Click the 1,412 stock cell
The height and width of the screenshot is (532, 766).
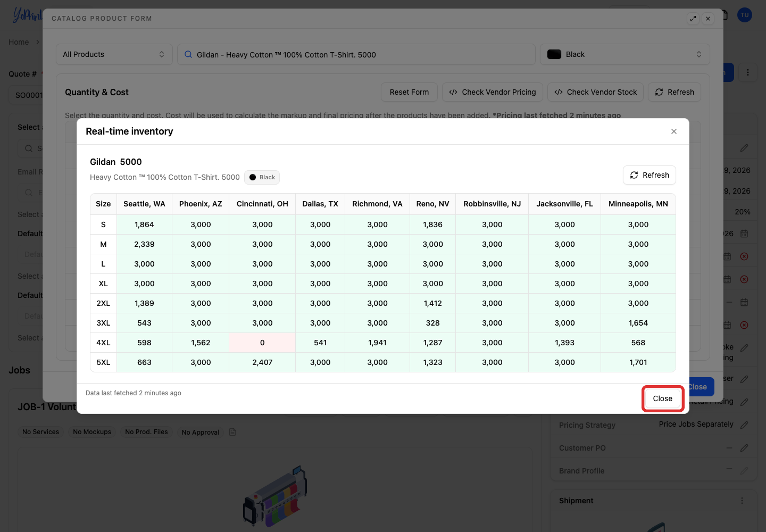point(433,303)
